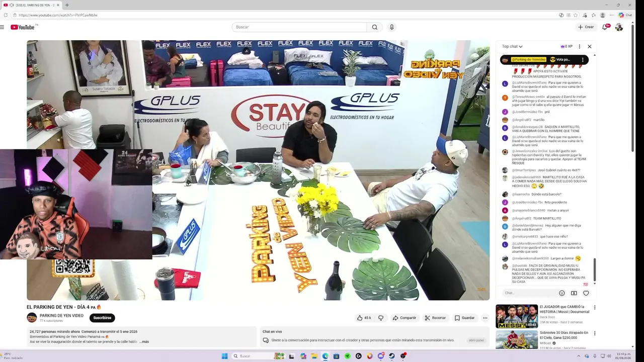Open the Messi documentary thumbnail
644x362 pixels.
(x=516, y=316)
